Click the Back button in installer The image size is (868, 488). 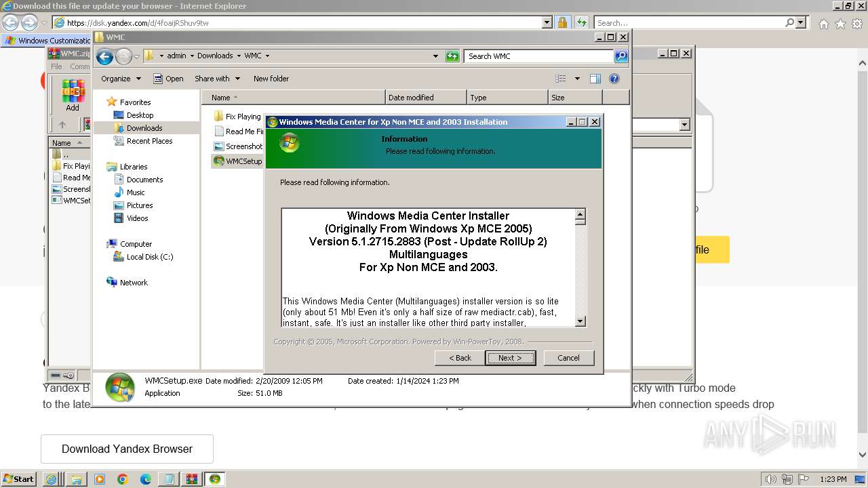(460, 358)
